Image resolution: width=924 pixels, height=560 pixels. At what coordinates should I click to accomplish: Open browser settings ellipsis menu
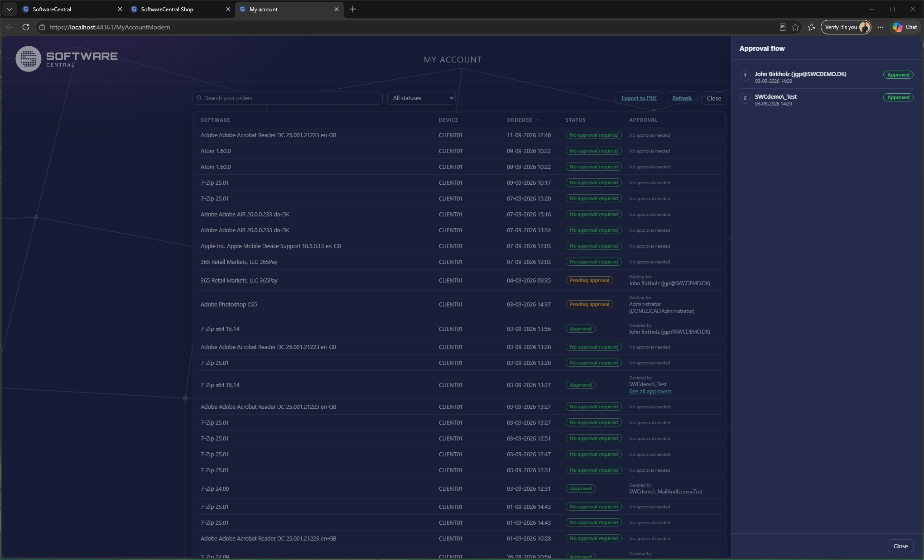coord(881,27)
